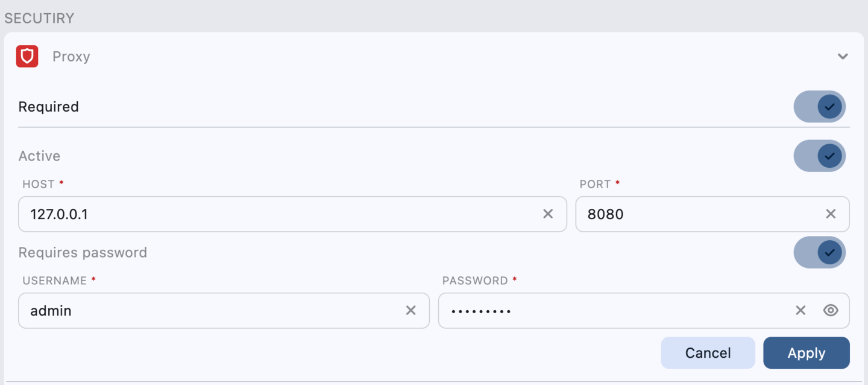Image resolution: width=868 pixels, height=385 pixels.
Task: Disable the Requires password toggle
Action: [820, 252]
